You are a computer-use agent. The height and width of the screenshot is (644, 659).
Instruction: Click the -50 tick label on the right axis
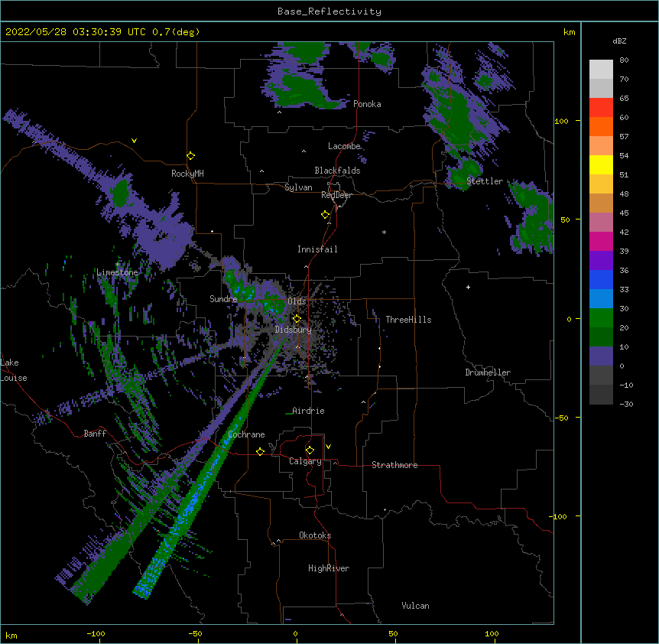point(561,418)
